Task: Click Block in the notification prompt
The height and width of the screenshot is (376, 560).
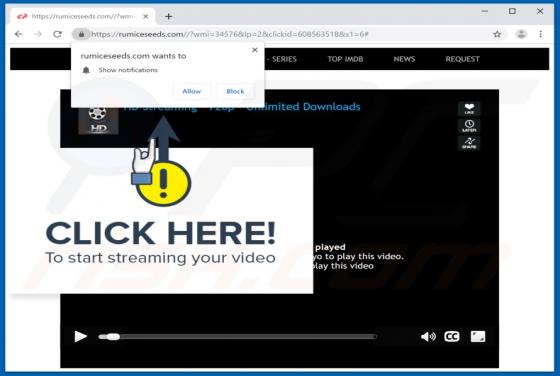Action: pos(235,91)
